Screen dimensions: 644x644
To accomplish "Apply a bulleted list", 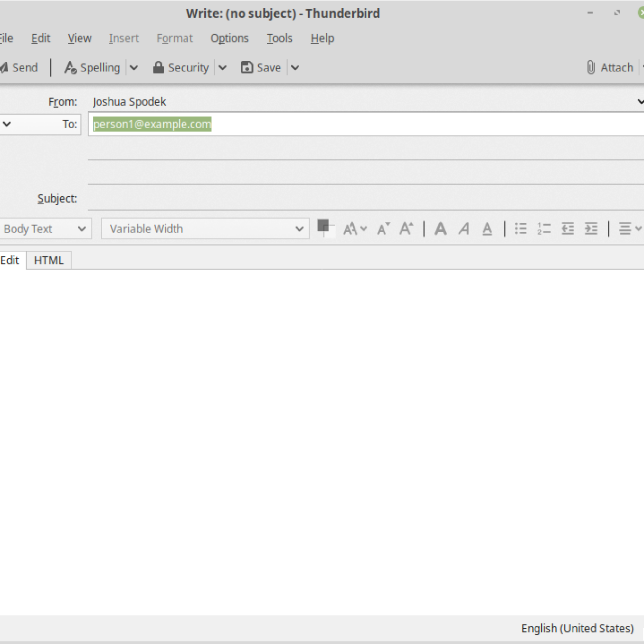I will 521,229.
